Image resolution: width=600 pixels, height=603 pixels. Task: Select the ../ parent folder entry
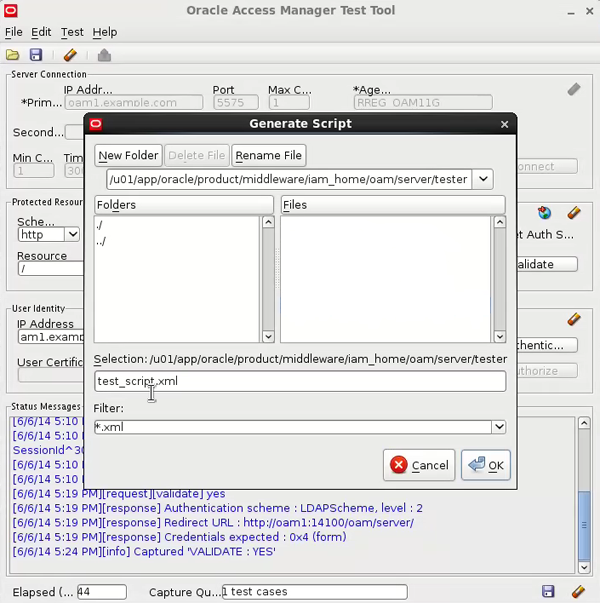click(x=101, y=241)
